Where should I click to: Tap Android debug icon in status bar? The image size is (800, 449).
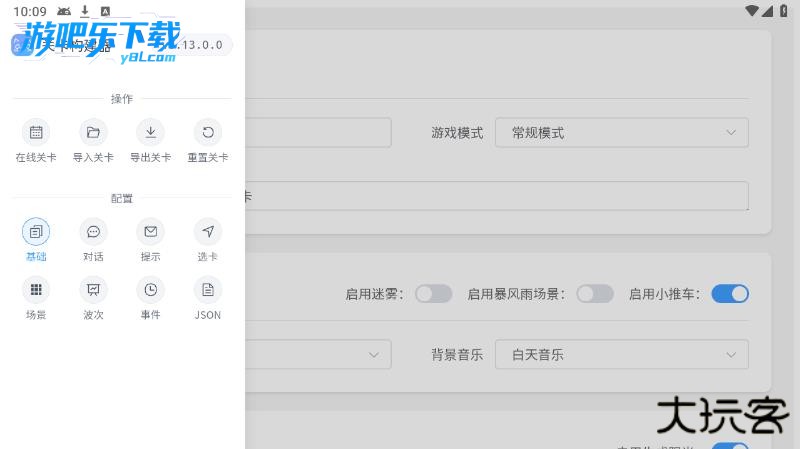(64, 11)
